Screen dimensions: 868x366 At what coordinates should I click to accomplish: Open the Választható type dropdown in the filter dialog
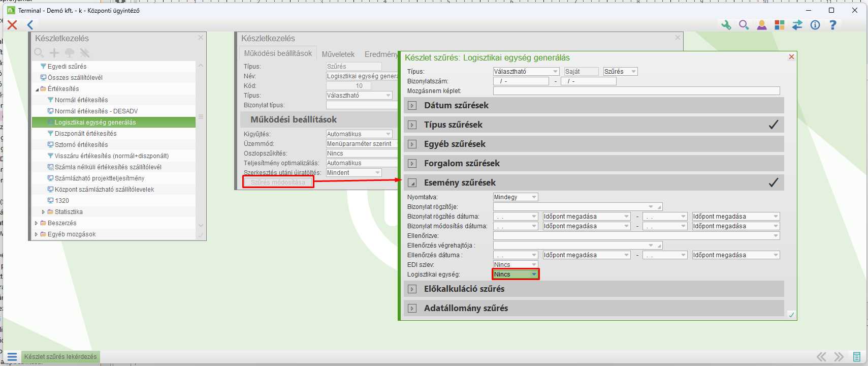(x=555, y=72)
